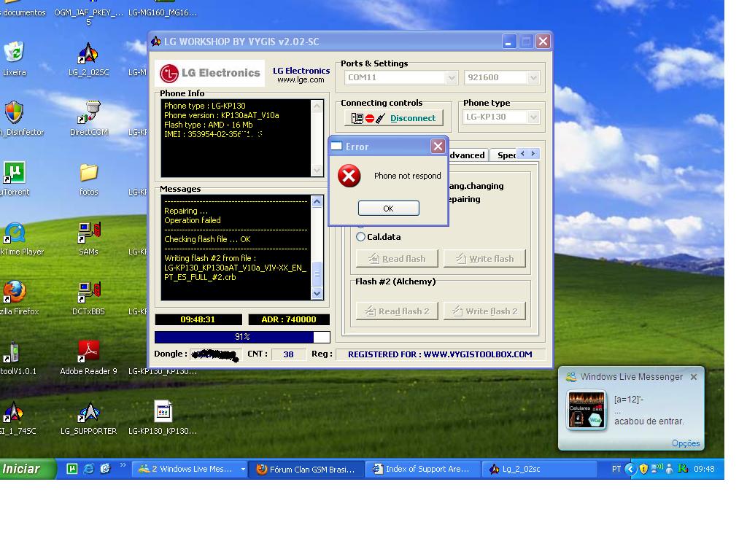Click the 'Operation failed' message line

(193, 220)
